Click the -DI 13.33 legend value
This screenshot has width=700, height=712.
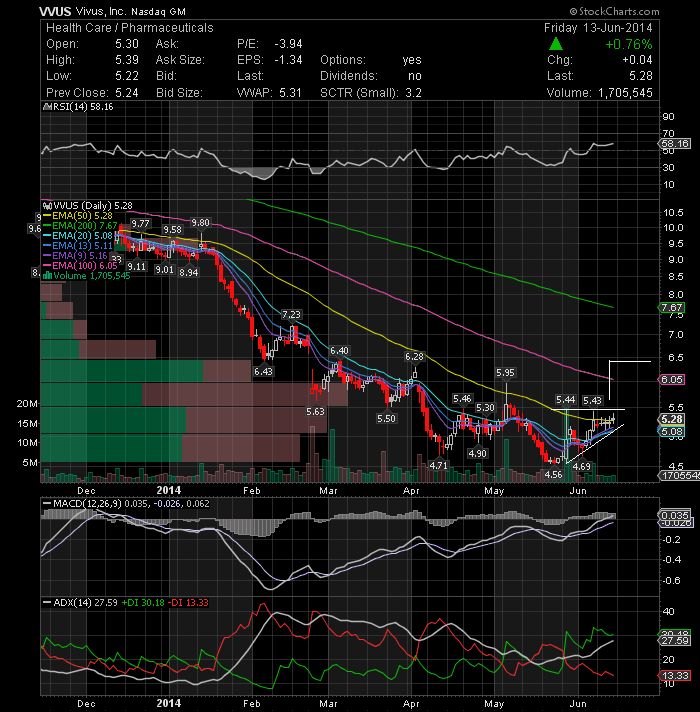(x=188, y=603)
